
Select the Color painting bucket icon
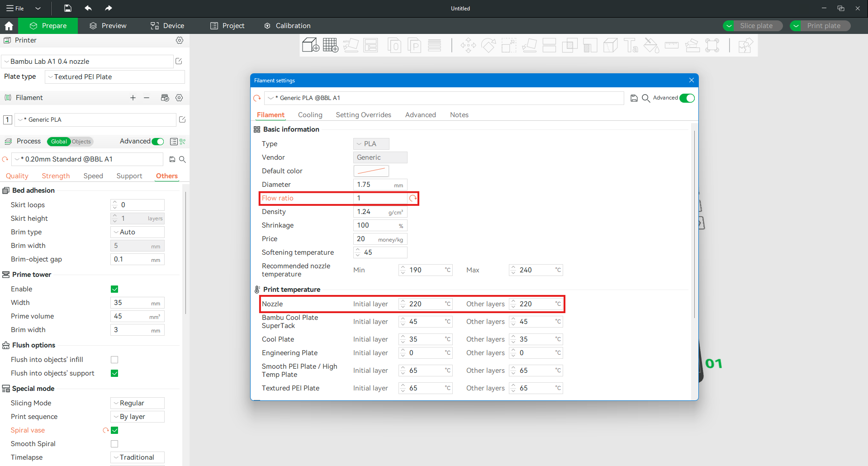point(651,46)
